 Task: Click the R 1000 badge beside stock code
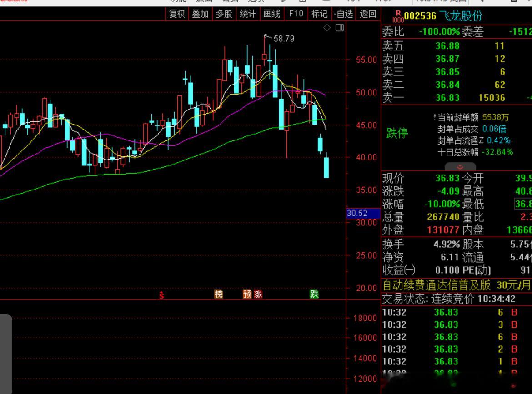click(398, 16)
